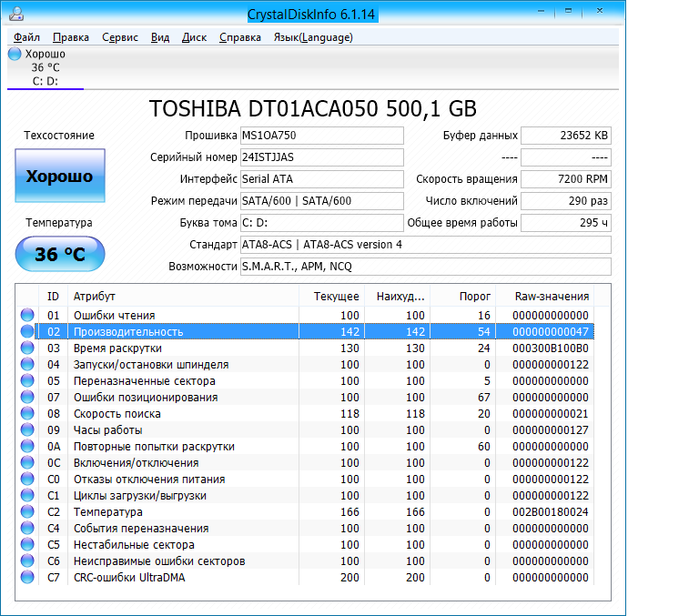Screen dimensions: 699x616
Task: Click the status orb for 02 Производительность
Action: (27, 331)
